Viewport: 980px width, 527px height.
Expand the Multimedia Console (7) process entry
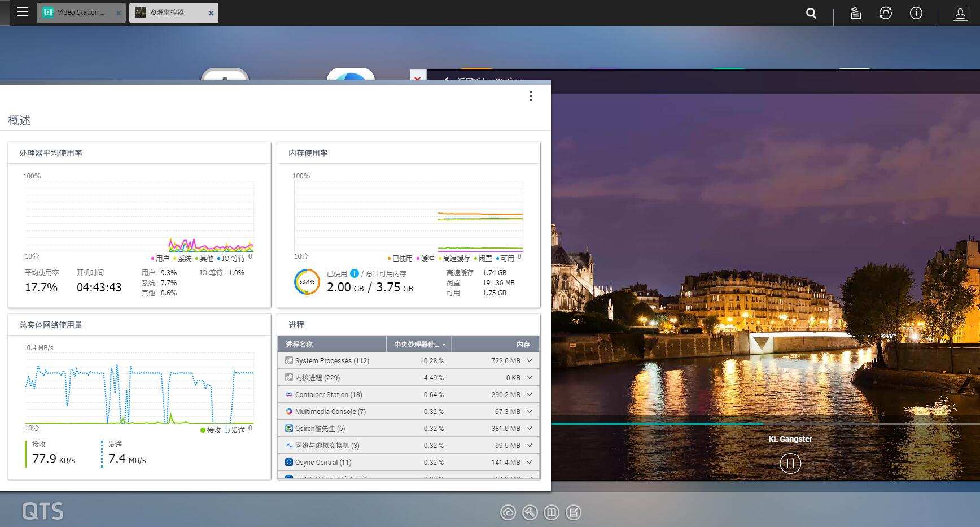pyautogui.click(x=528, y=411)
